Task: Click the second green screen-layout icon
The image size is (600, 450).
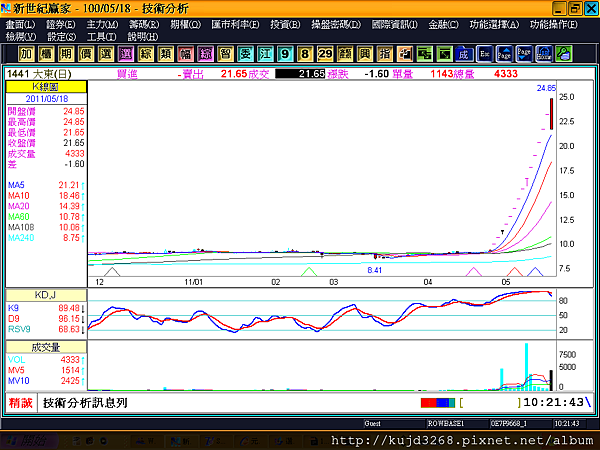Action: click(444, 54)
